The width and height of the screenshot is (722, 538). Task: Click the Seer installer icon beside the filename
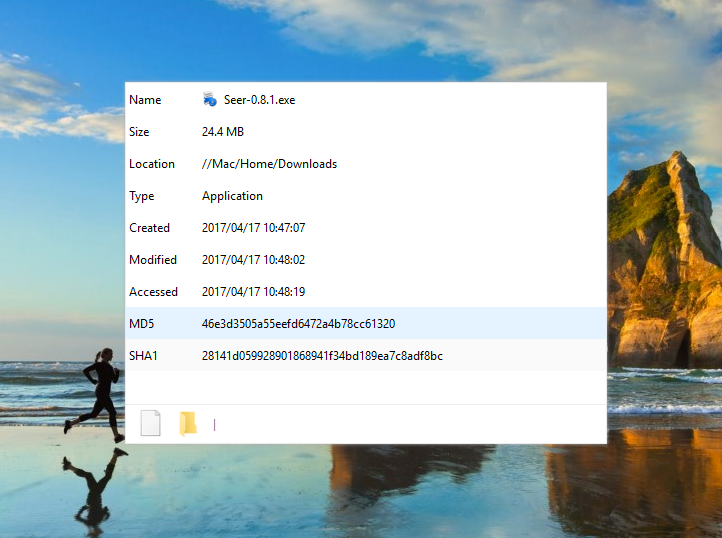tap(210, 99)
